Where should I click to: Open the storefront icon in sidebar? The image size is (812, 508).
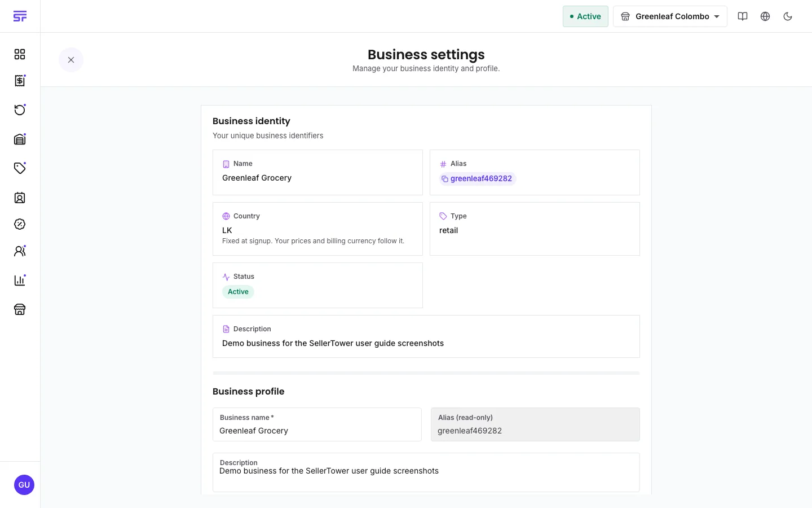tap(20, 309)
